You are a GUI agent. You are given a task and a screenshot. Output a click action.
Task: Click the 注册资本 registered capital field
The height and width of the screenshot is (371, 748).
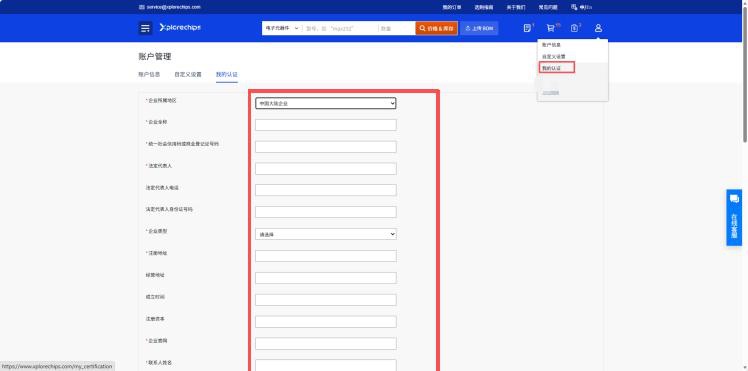point(326,322)
